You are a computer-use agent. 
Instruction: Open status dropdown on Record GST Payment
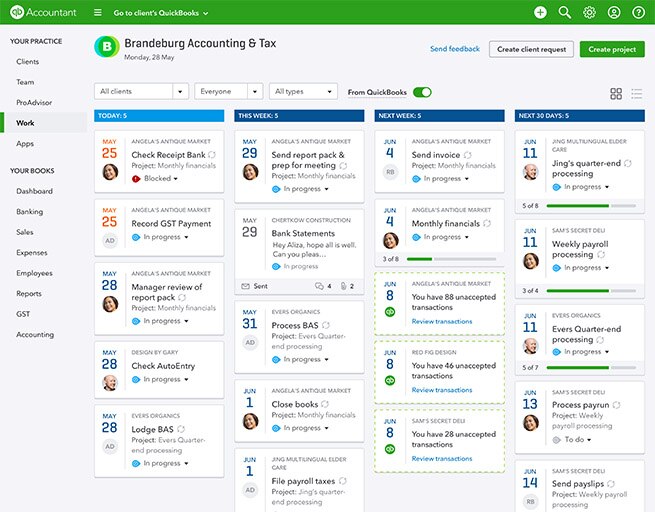186,237
